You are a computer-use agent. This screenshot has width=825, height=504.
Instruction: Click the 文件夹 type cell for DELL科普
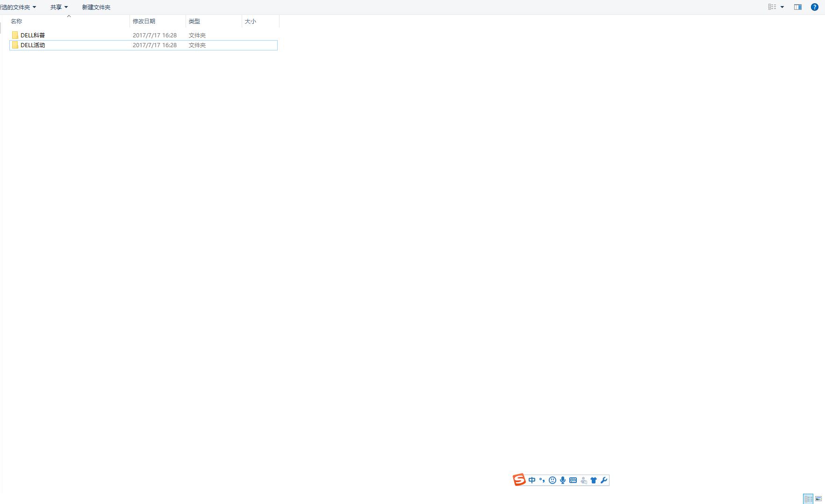[197, 35]
